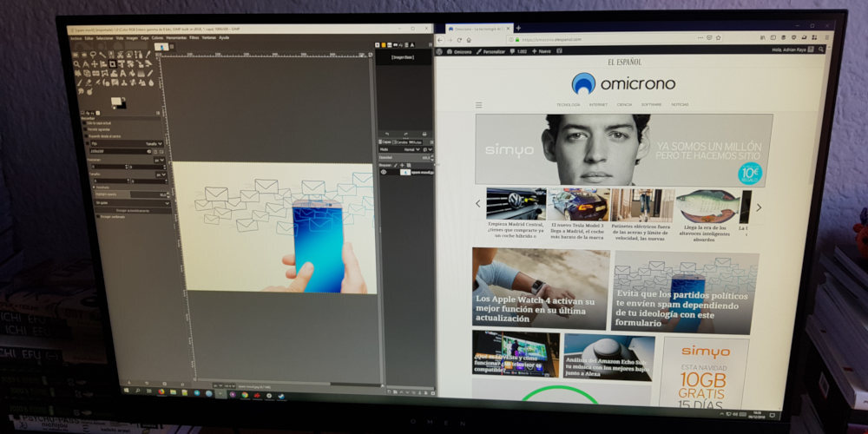Adjust the Highlight opacity slider

pyautogui.click(x=131, y=194)
